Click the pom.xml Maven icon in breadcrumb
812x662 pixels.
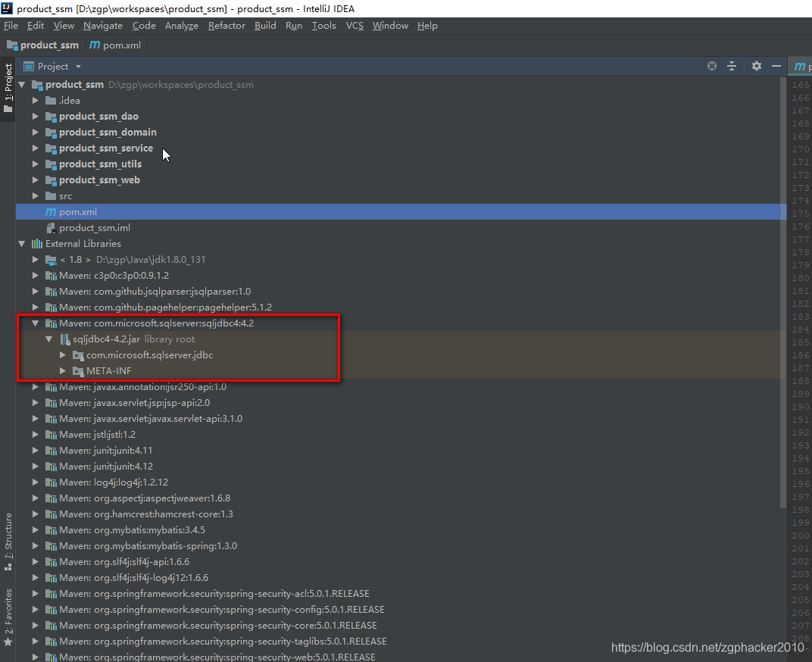[95, 45]
